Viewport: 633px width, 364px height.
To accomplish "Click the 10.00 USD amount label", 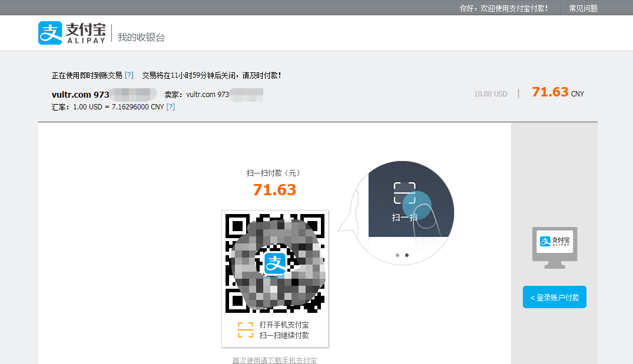I will click(491, 94).
